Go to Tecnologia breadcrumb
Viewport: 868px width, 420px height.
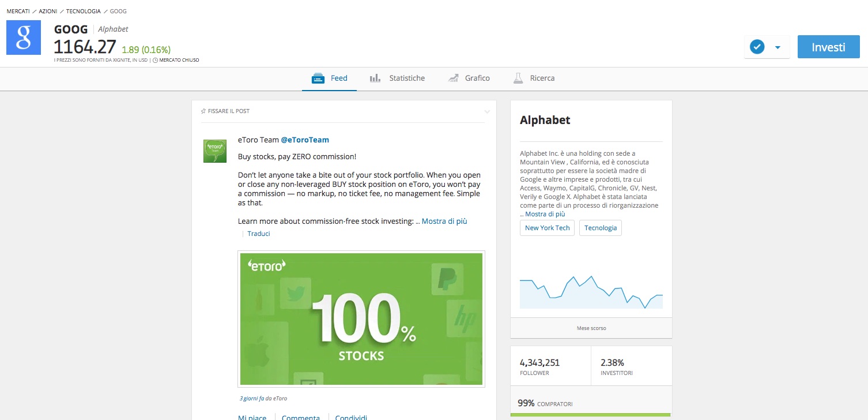(x=83, y=12)
